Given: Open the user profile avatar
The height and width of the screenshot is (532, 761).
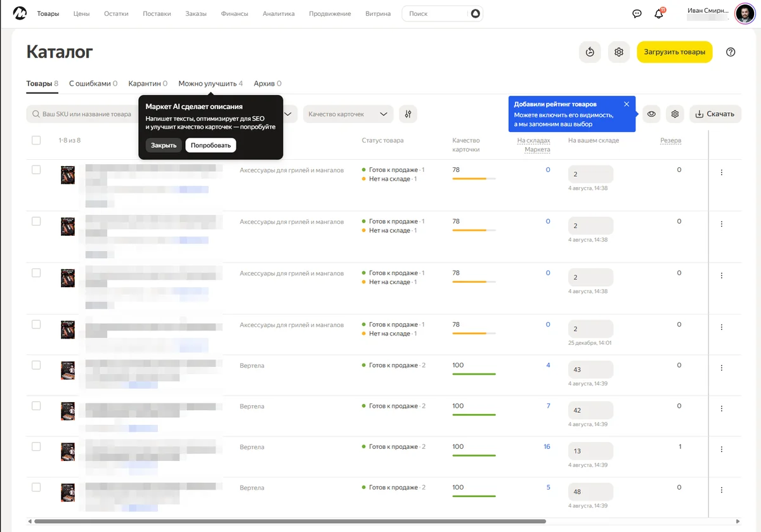Looking at the screenshot, I should [745, 13].
